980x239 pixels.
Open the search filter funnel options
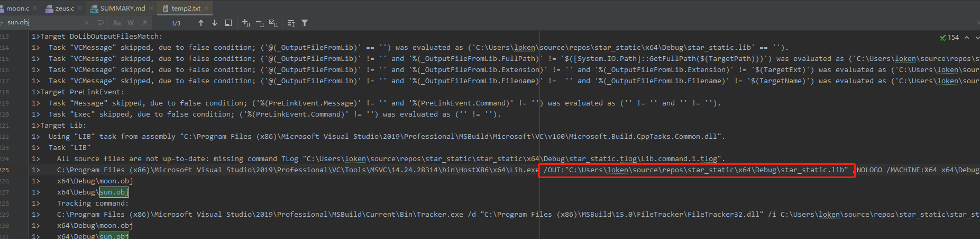[305, 23]
